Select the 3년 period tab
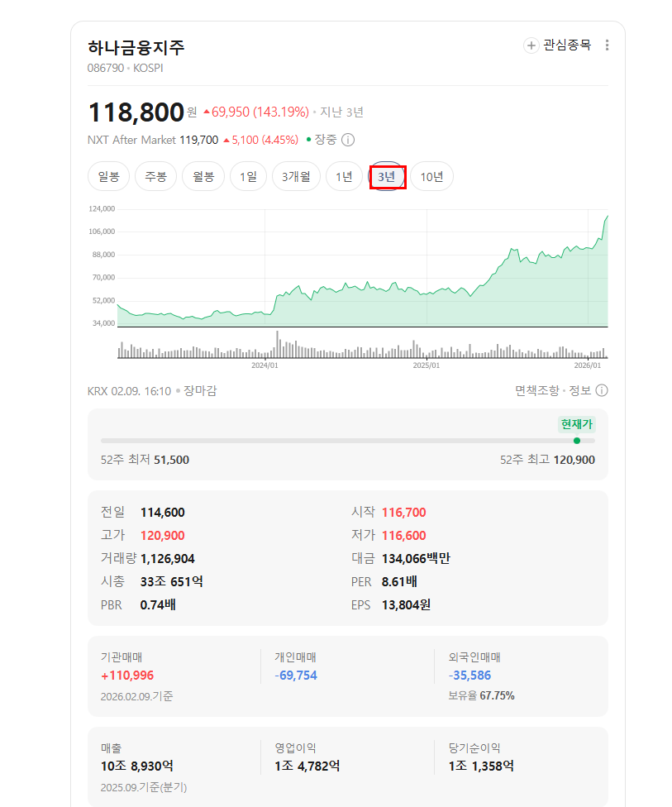672x807 pixels. [x=387, y=177]
